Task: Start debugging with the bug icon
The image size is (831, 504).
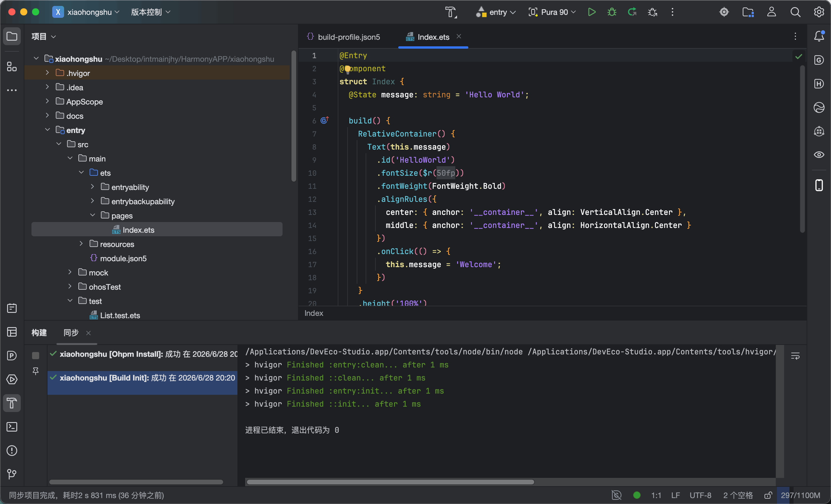Action: click(612, 12)
